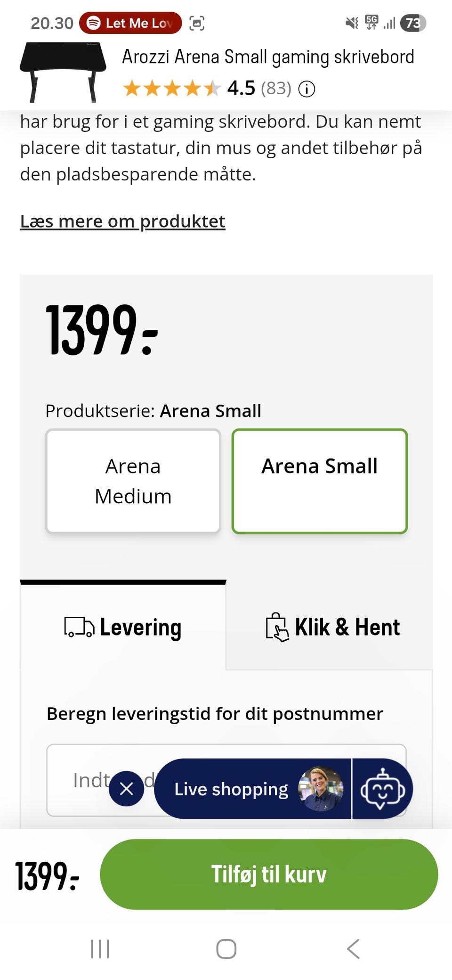Open the Live shopping button
452x980 pixels.
[231, 789]
